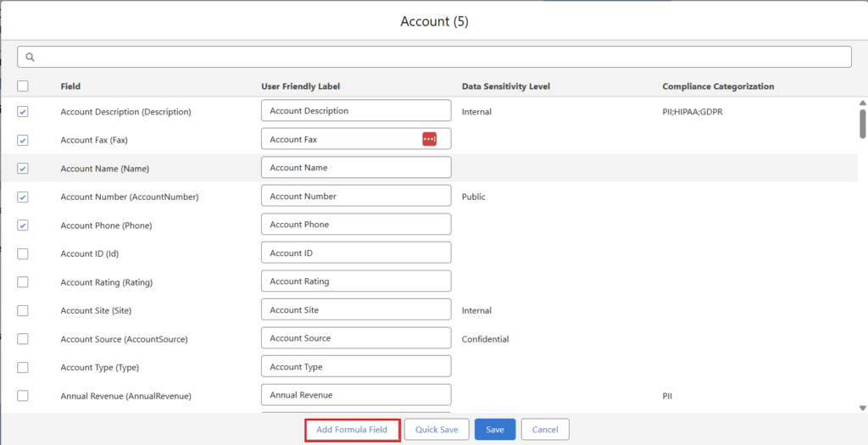This screenshot has height=445, width=868.
Task: Click the scrollbar up arrow
Action: tap(862, 103)
